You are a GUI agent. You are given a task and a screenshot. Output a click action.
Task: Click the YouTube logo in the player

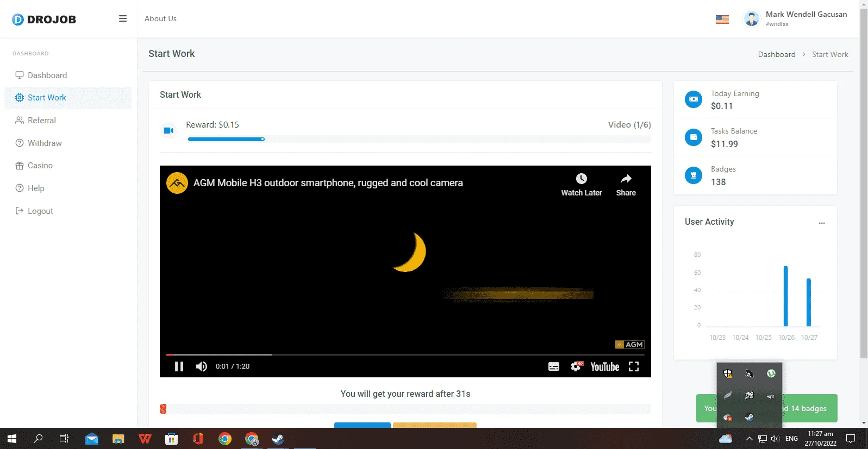[x=605, y=366]
